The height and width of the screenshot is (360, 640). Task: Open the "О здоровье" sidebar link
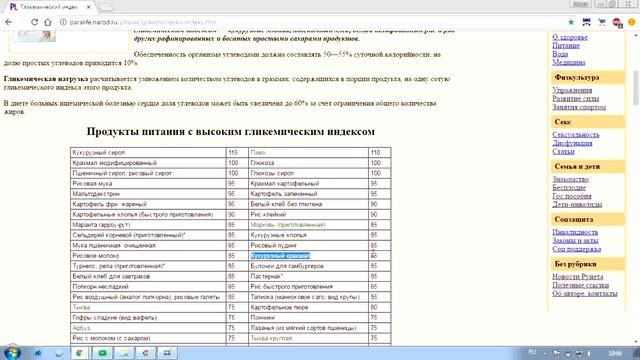tap(570, 37)
